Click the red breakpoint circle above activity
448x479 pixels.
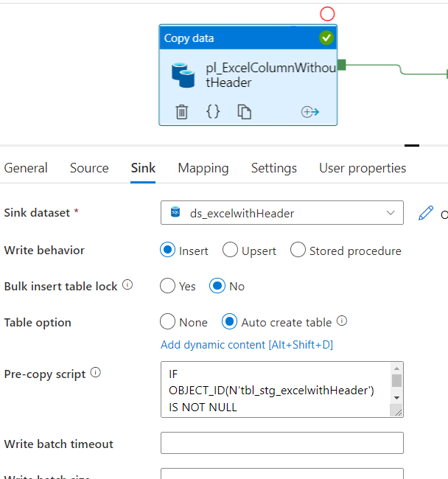point(327,14)
